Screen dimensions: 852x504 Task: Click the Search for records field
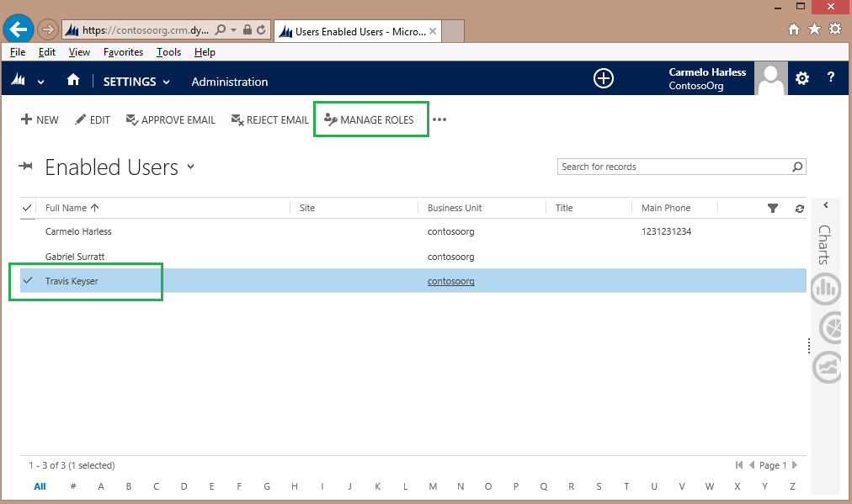pyautogui.click(x=674, y=167)
